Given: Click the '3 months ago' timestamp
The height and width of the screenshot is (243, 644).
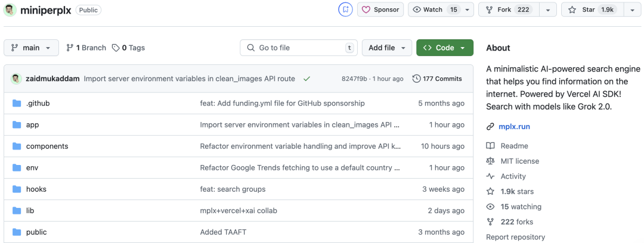Looking at the screenshot, I should pos(441,232).
